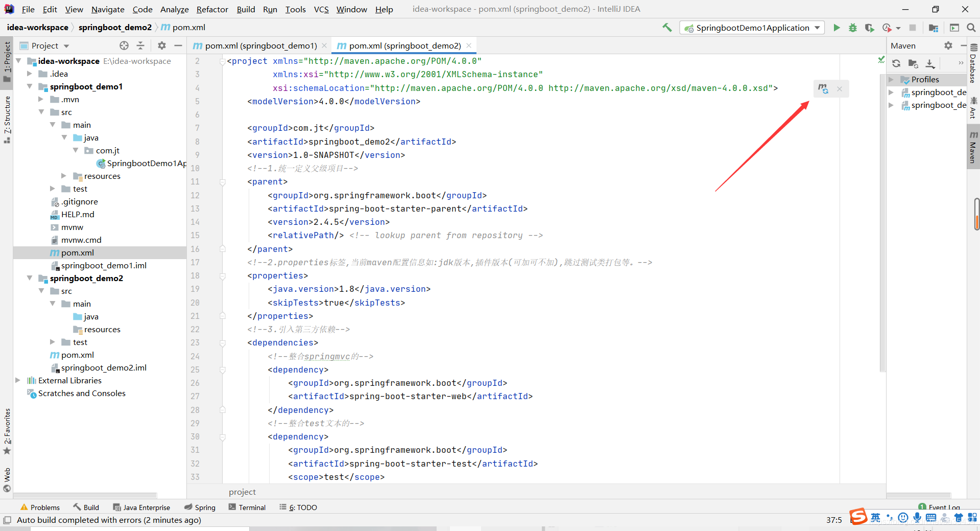The height and width of the screenshot is (531, 980).
Task: Switch to pom.xml (springboot_demo2) tab
Action: [x=404, y=45]
